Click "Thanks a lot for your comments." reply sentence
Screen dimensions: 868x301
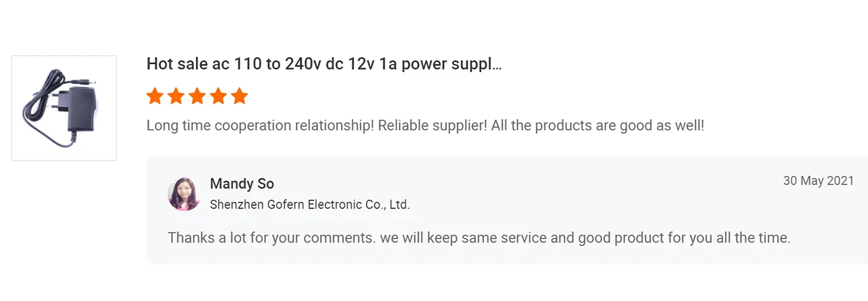coord(269,238)
